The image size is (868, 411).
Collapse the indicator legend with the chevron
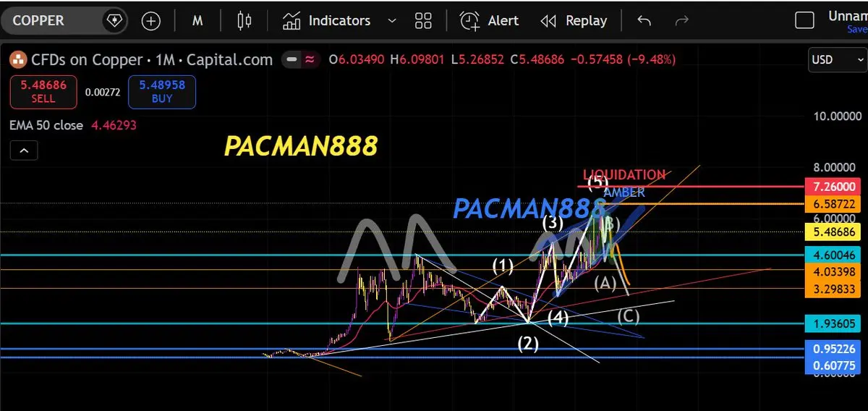pos(24,151)
